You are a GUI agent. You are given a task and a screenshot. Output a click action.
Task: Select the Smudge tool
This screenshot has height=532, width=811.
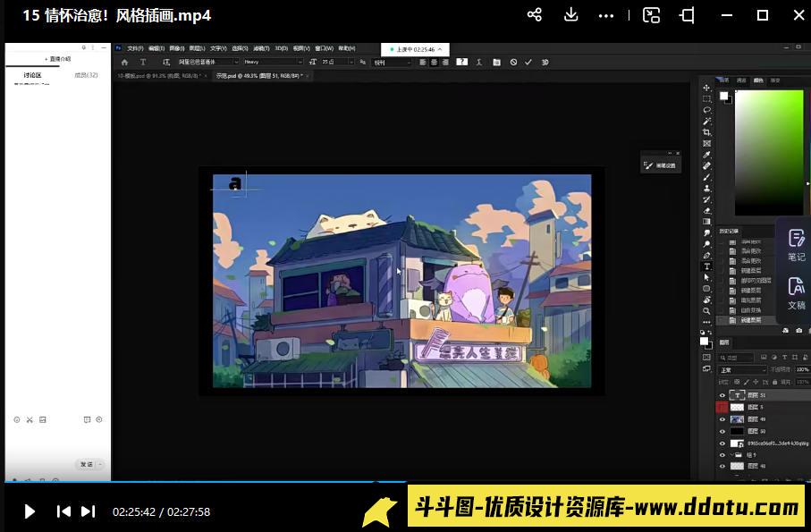click(x=706, y=233)
